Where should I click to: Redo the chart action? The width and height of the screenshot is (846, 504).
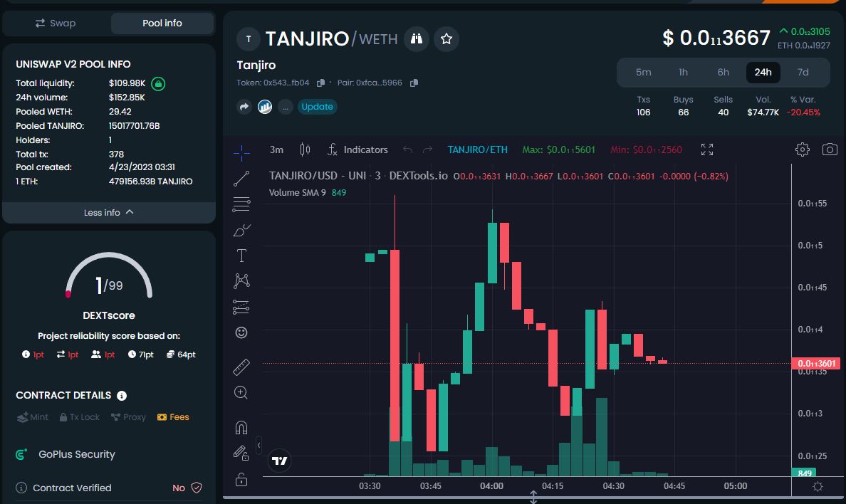pos(427,149)
